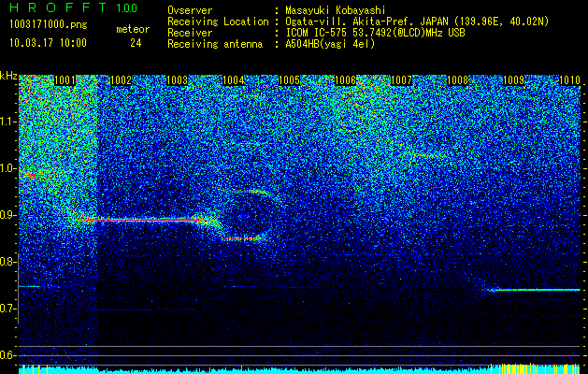Click the time marker 1010
The height and width of the screenshot is (374, 588).
569,80
